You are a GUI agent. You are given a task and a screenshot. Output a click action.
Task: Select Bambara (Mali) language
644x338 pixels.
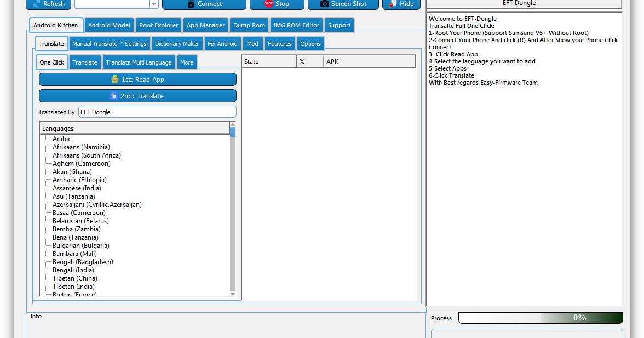pyautogui.click(x=74, y=254)
